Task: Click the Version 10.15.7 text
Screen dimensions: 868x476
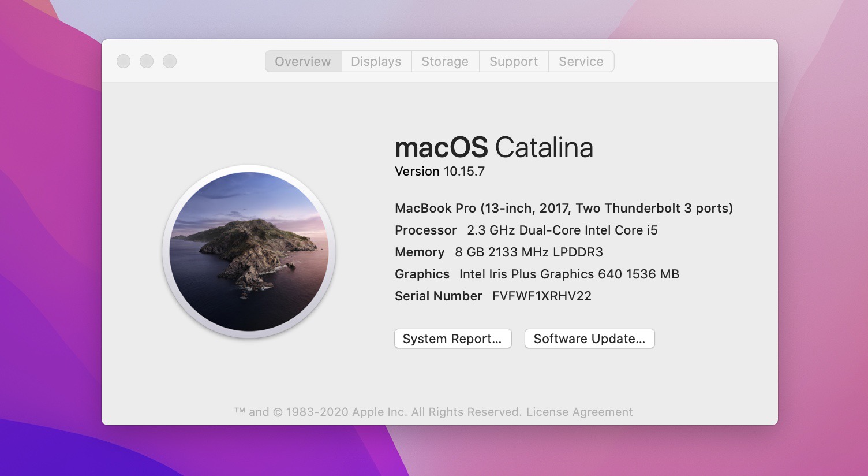Action: (440, 171)
